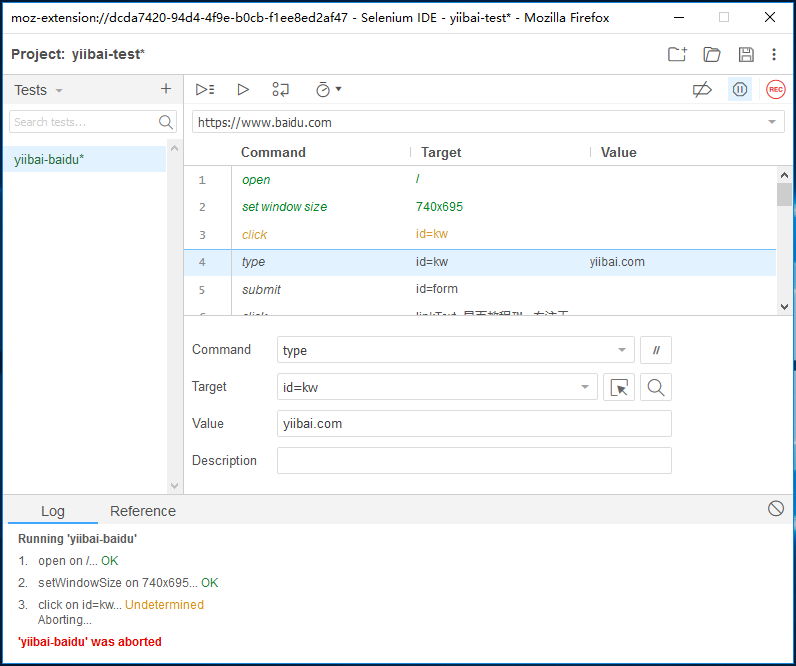Run the current test
Viewport: 796px width, 666px height.
(243, 89)
